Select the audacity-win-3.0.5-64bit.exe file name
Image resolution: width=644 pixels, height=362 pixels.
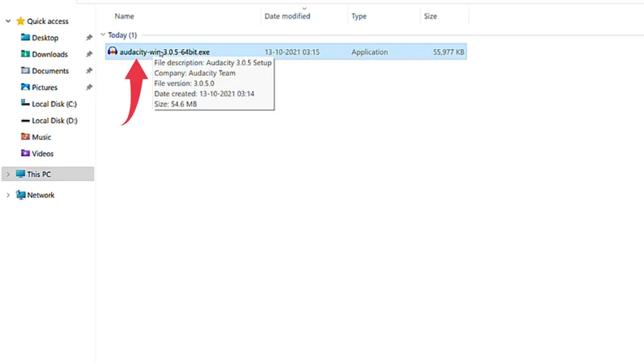click(164, 52)
